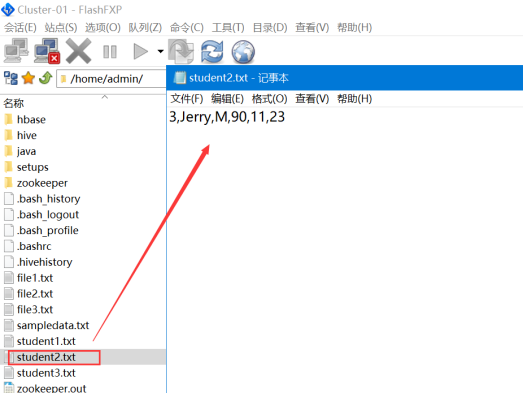Select zookeeper.out in the list

[45, 388]
